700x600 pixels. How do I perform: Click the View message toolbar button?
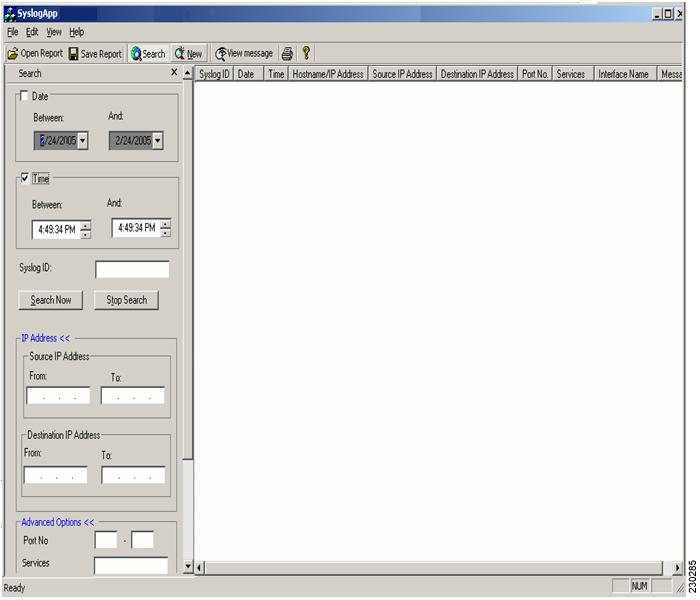244,54
